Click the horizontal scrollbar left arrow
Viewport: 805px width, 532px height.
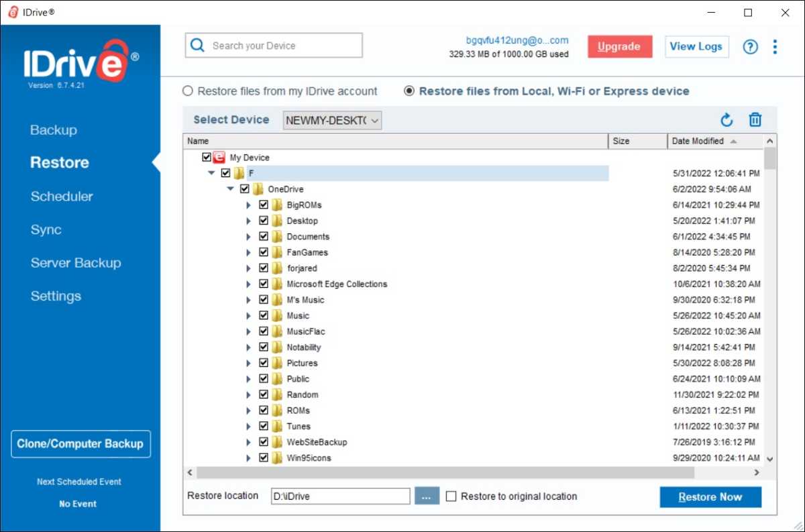pyautogui.click(x=190, y=472)
